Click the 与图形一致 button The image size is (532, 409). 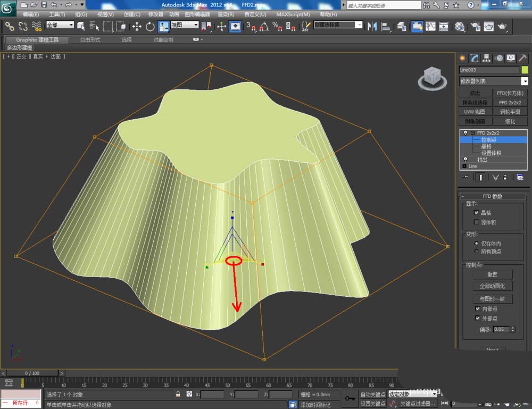pyautogui.click(x=492, y=299)
